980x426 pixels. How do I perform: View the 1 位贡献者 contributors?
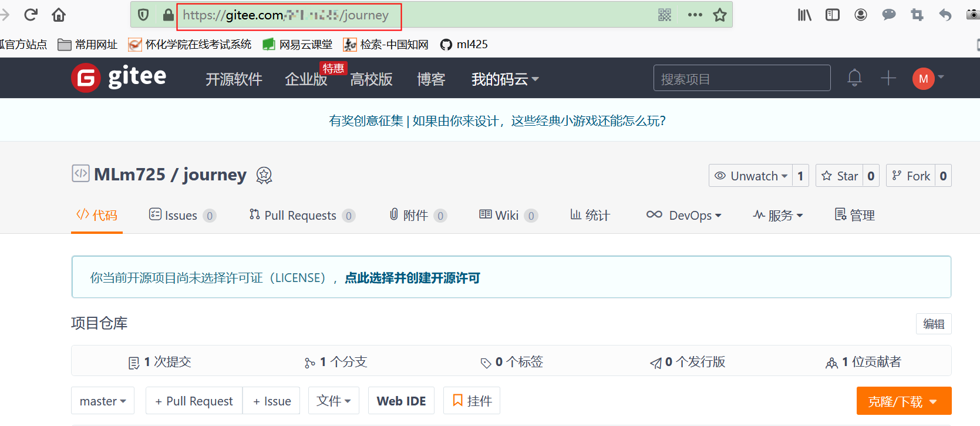[863, 362]
